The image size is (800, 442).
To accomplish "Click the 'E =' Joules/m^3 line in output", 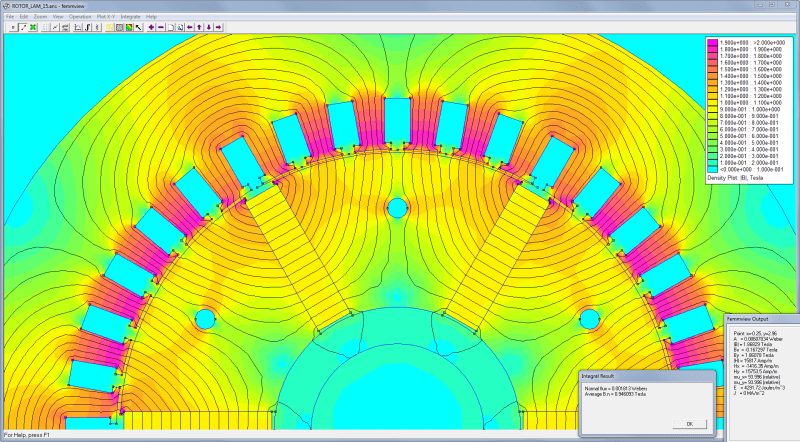I will point(759,388).
